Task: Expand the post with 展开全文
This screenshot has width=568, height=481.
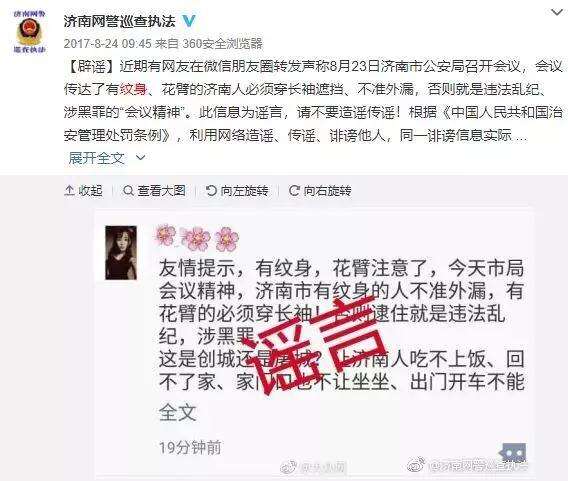Action: (x=96, y=158)
